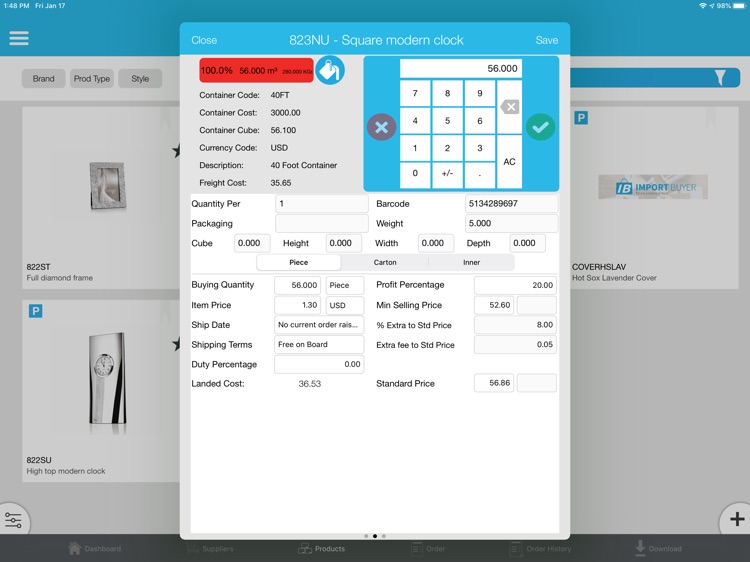Tap keypad digit 4
Viewport: 750px width, 562px height.
(x=415, y=121)
